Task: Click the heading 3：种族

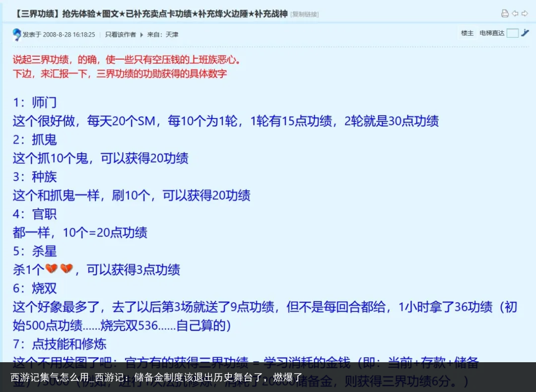Action: 35,177
